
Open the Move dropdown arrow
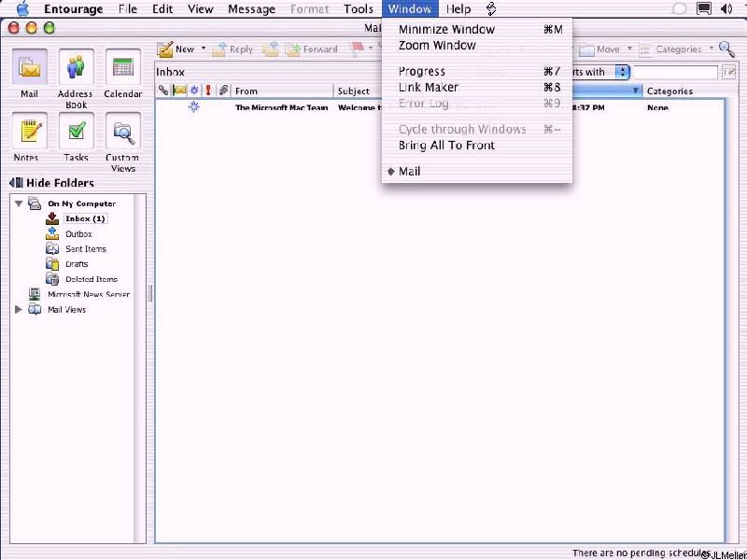[629, 49]
